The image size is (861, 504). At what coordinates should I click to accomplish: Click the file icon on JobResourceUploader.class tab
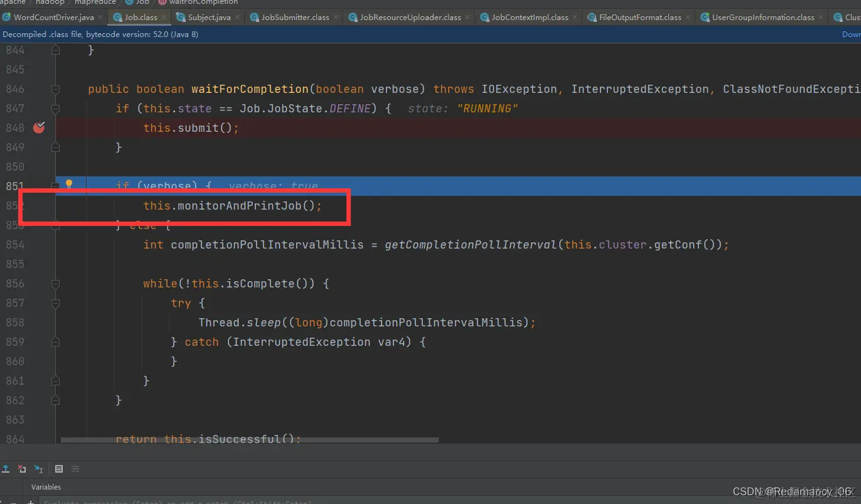coord(353,18)
